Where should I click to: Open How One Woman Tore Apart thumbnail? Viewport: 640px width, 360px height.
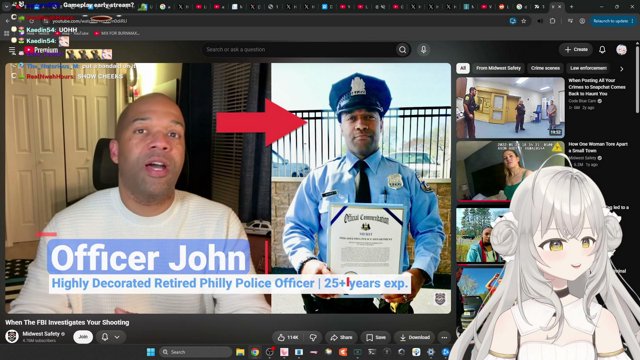[510, 171]
